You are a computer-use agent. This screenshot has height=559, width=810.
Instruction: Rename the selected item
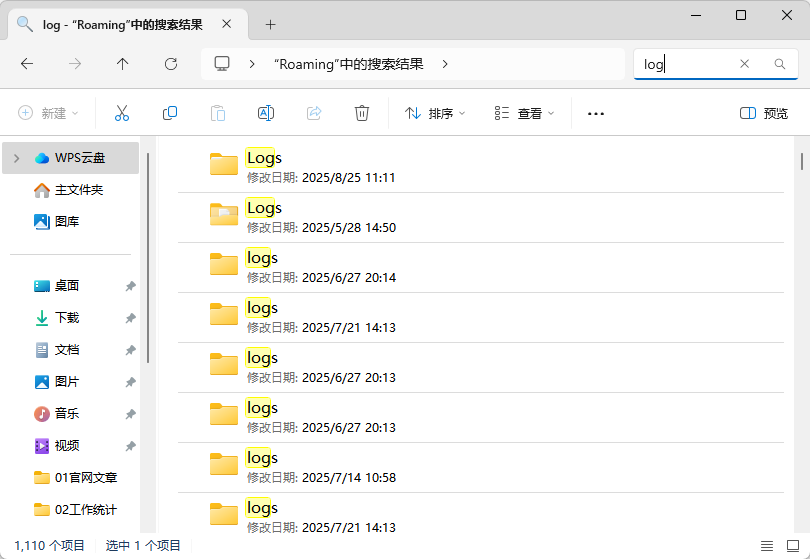[x=266, y=113]
